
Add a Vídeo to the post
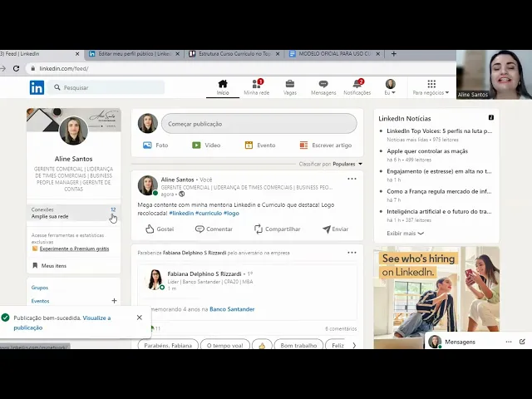point(206,145)
